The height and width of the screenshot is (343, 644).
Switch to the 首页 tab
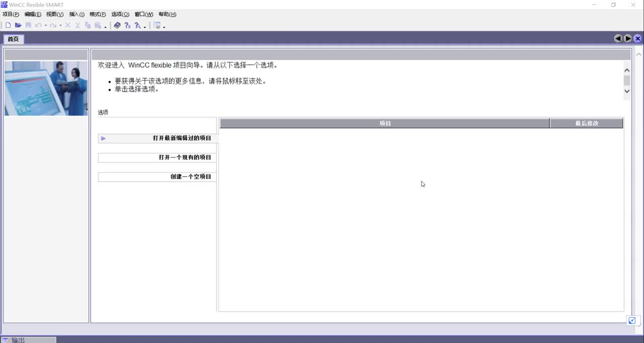[13, 39]
